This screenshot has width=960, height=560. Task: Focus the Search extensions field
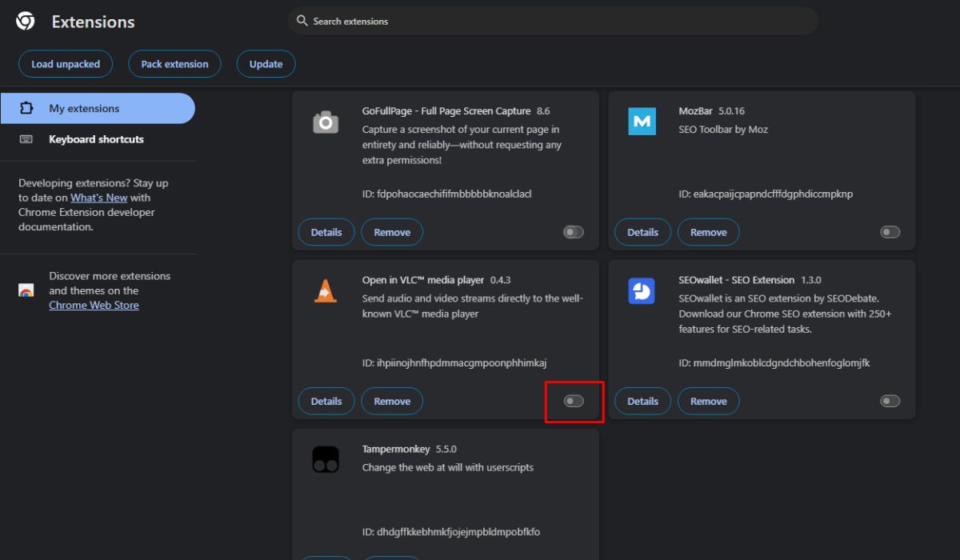point(553,21)
